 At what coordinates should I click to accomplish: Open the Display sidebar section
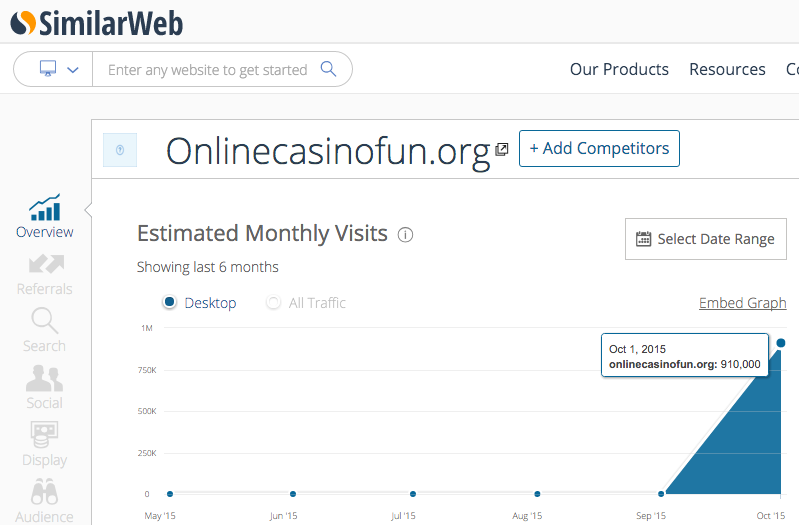pos(45,445)
